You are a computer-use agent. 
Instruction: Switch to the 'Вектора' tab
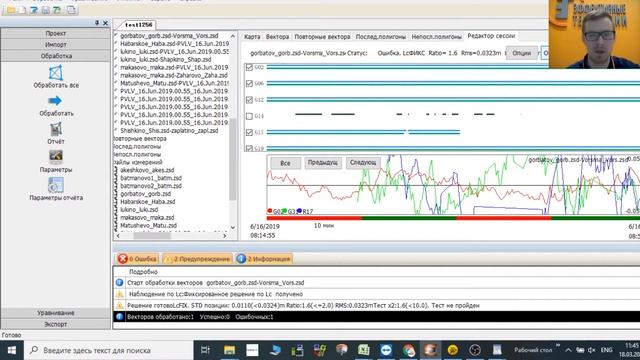point(277,37)
